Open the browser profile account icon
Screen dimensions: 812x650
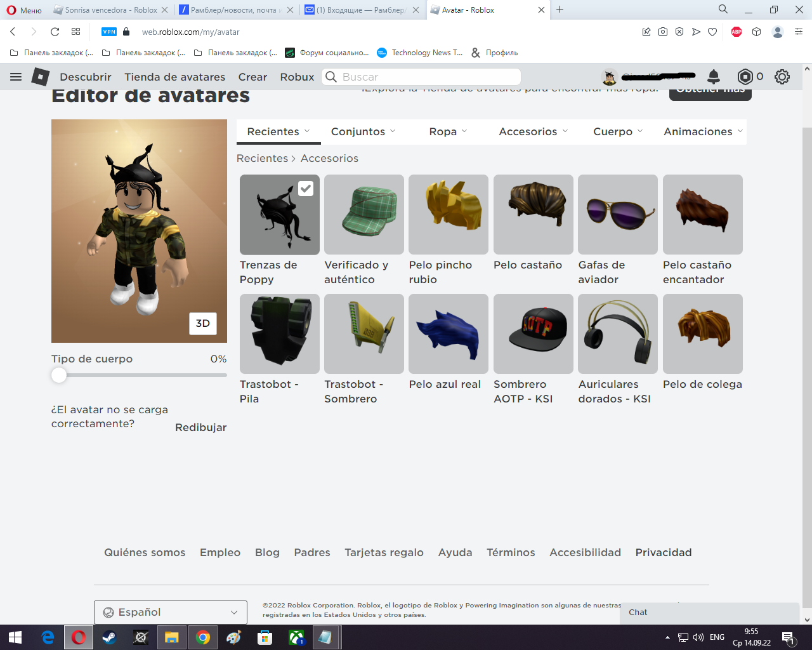778,32
